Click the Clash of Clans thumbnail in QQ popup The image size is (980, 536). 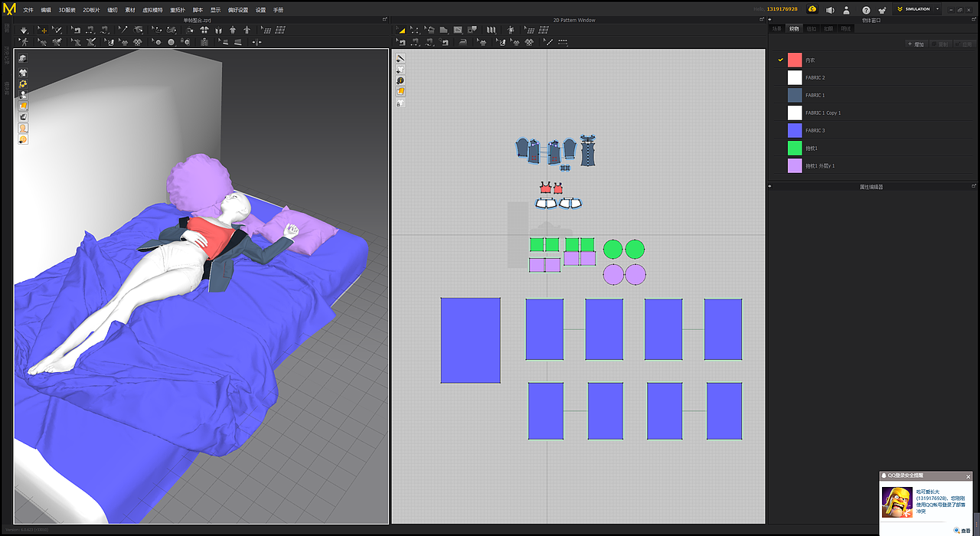tap(897, 502)
